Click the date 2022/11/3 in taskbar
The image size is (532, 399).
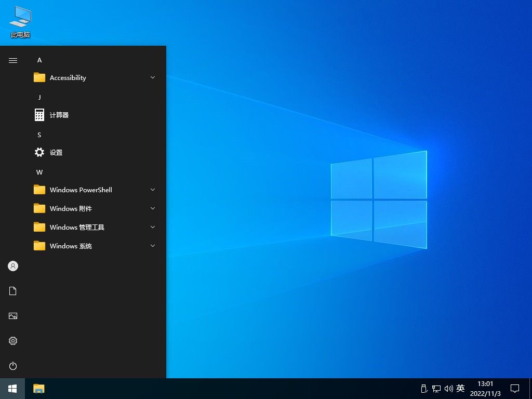[485, 394]
